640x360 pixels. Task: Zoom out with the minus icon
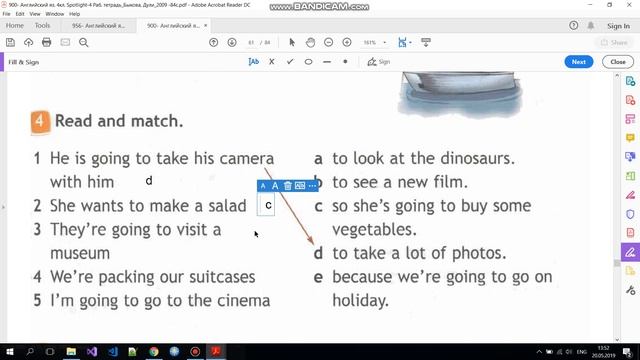coord(329,42)
